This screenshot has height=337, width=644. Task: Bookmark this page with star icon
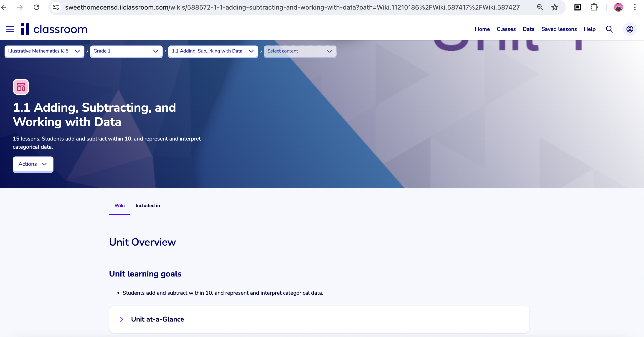click(x=555, y=7)
